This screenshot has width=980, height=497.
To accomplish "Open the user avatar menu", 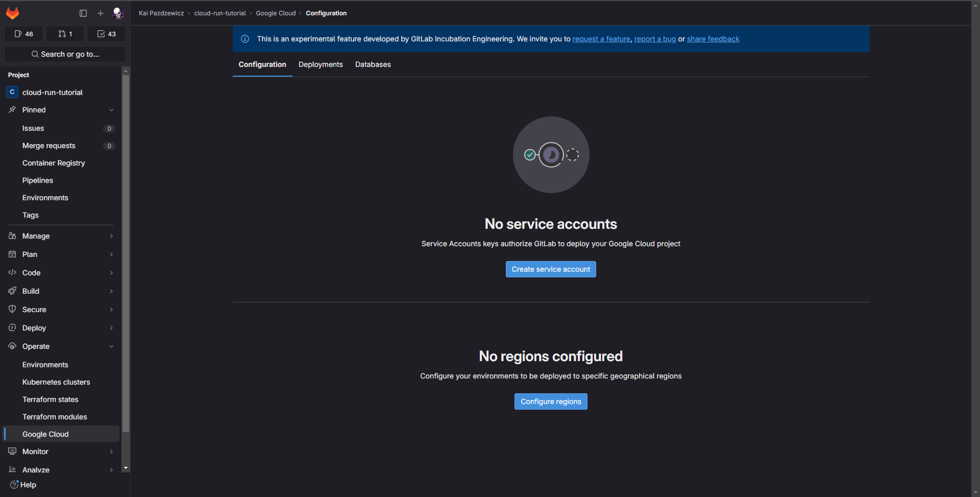I will click(118, 13).
